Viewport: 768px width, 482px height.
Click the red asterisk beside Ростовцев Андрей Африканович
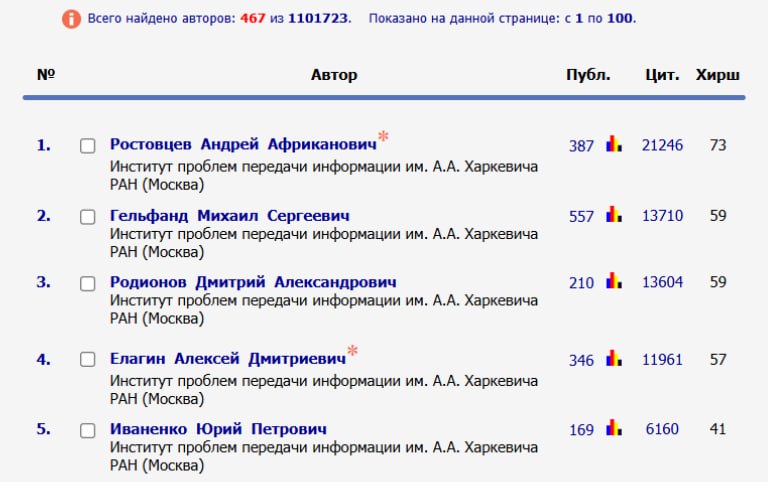[384, 136]
